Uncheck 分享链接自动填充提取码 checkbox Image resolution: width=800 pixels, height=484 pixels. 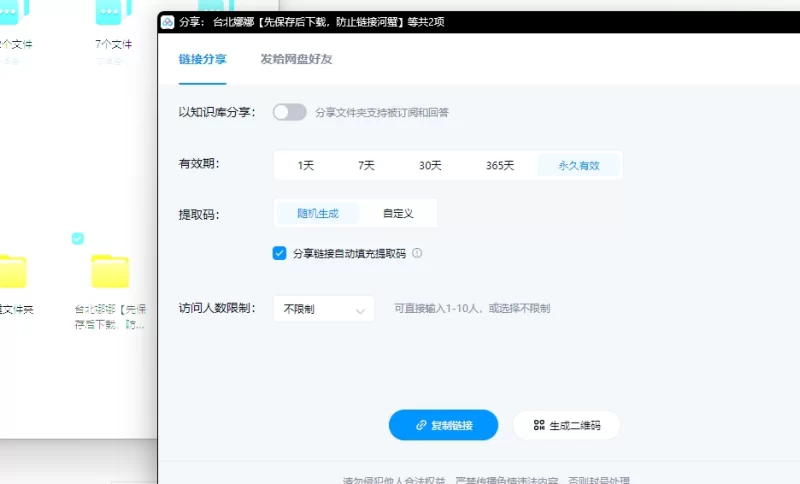pos(279,253)
